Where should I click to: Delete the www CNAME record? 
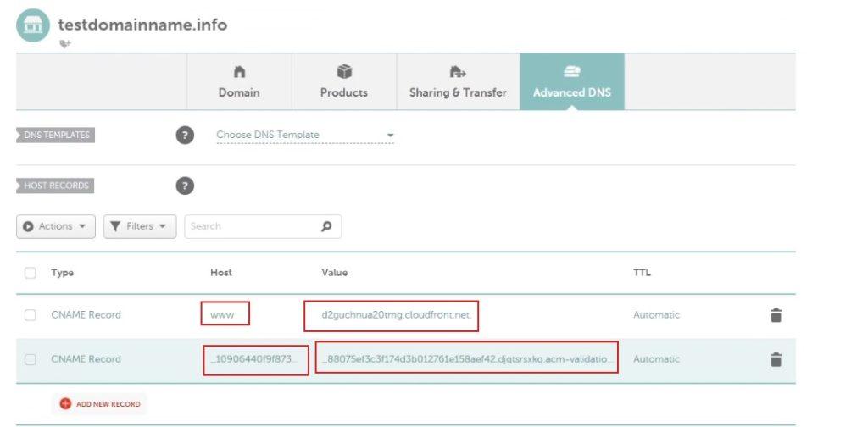pyautogui.click(x=776, y=315)
